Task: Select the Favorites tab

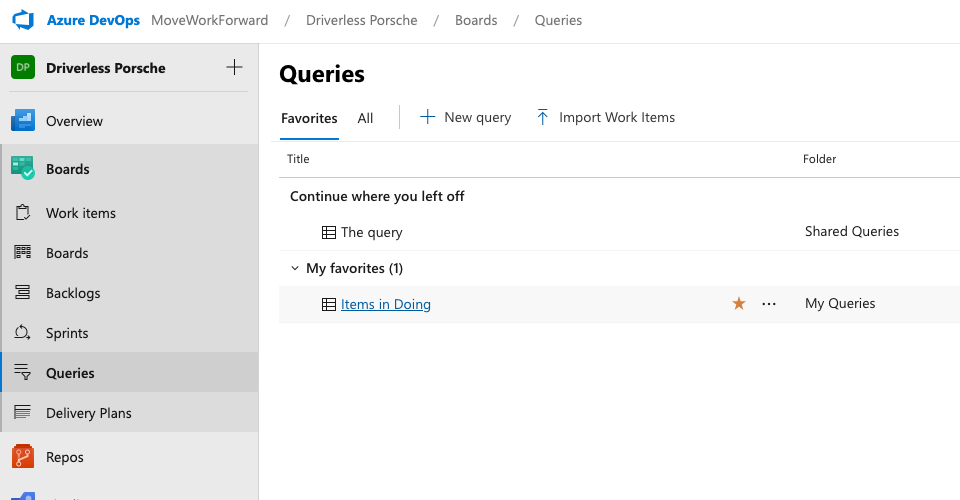Action: click(309, 118)
